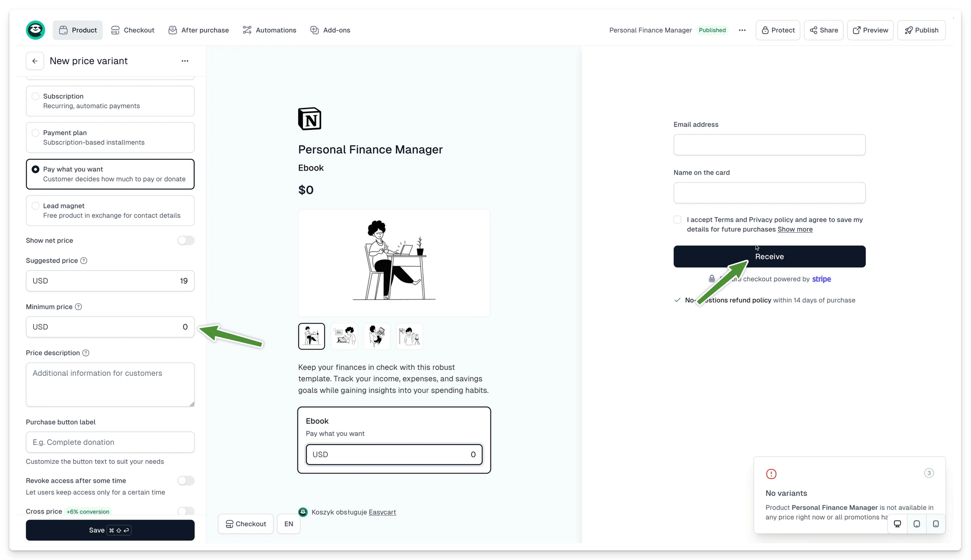Screen dimensions: 971x560
Task: Open the Product tab
Action: click(78, 30)
